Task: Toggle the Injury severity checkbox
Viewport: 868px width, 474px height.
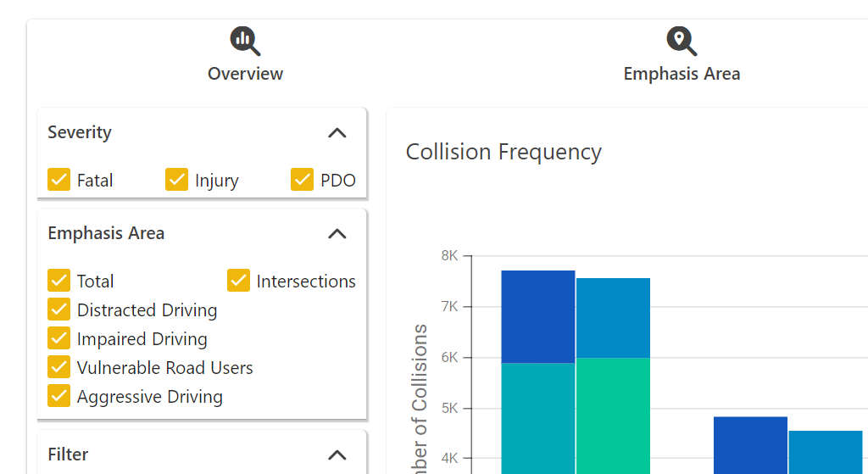Action: (x=176, y=180)
